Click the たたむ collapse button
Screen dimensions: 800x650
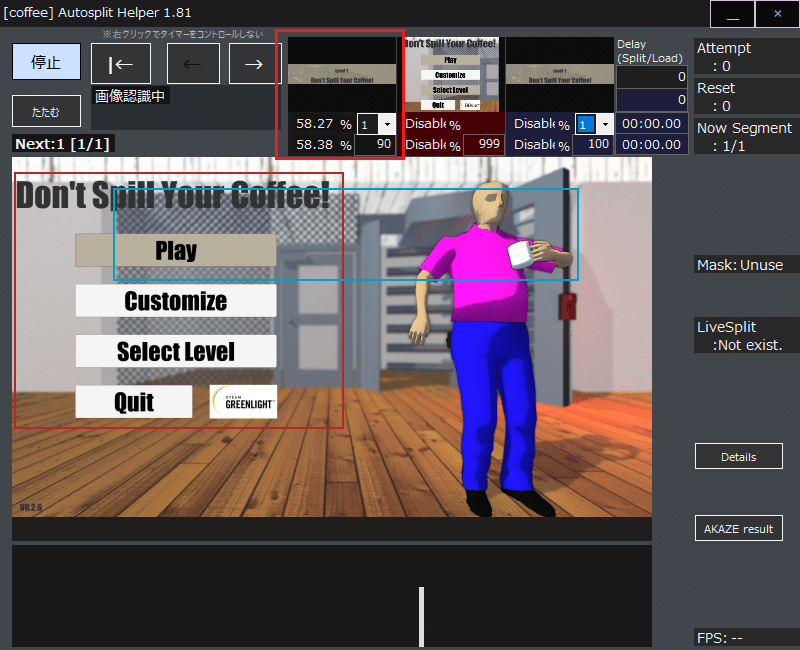pyautogui.click(x=46, y=111)
